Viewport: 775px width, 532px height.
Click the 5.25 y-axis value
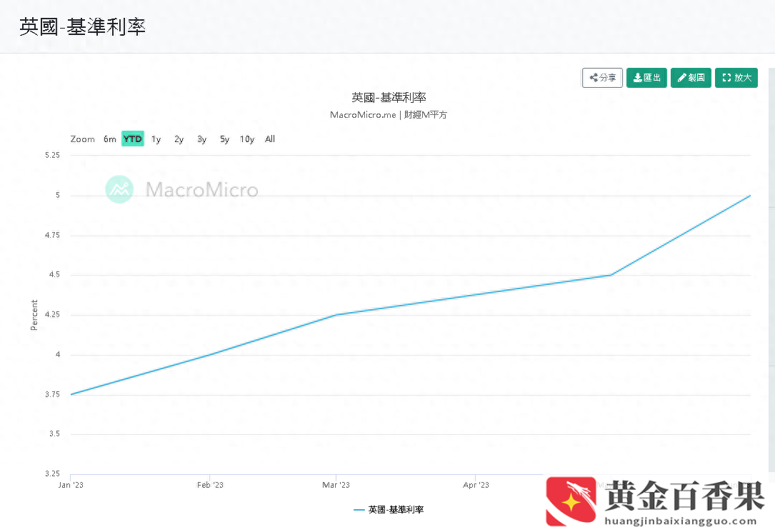coord(52,155)
